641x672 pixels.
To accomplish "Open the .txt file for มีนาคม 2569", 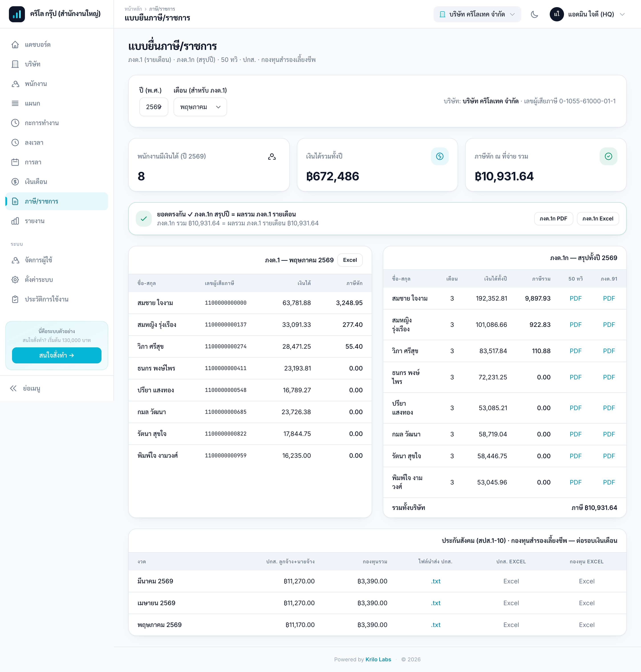I will click(x=435, y=581).
